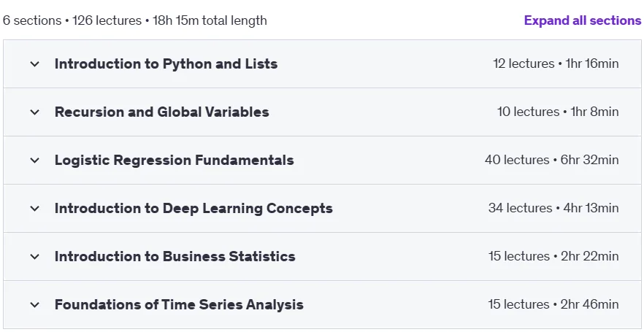Select the Recursion and Global Variables title
This screenshot has height=332, width=644.
tap(162, 112)
